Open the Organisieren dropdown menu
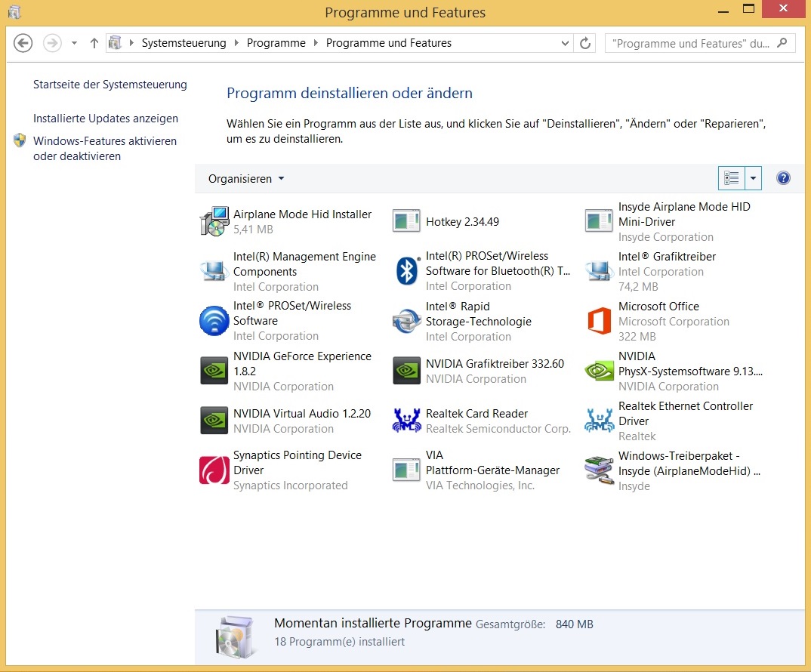Screen dimensions: 811x672 246,178
